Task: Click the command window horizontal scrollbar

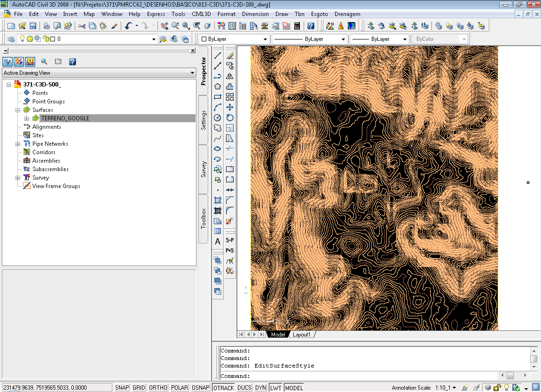Action: [x=514, y=375]
